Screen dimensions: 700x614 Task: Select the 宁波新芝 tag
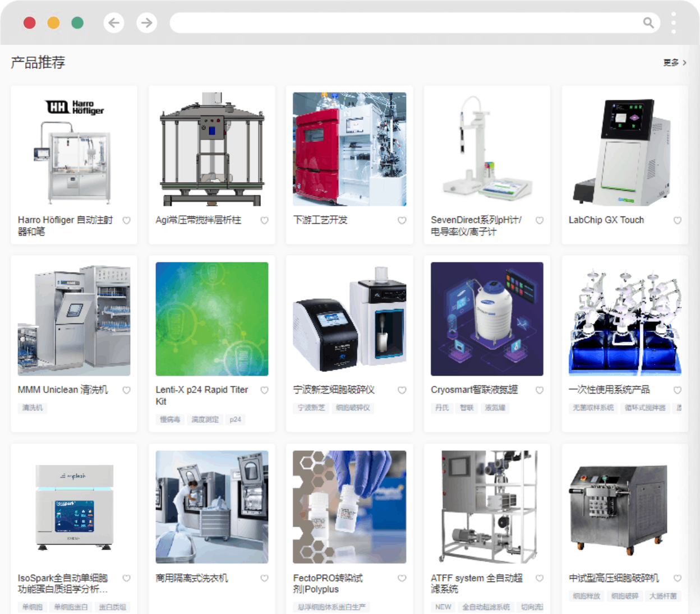pos(311,408)
